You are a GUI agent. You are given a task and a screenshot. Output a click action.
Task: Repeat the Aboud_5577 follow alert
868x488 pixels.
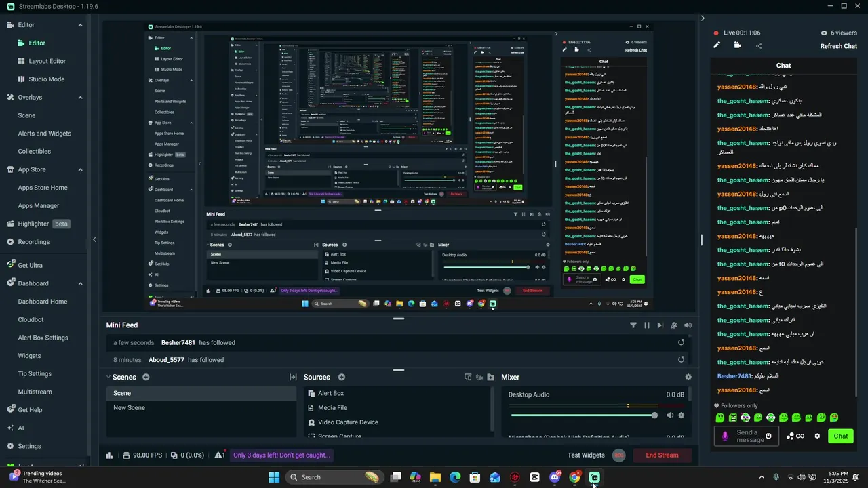681,360
